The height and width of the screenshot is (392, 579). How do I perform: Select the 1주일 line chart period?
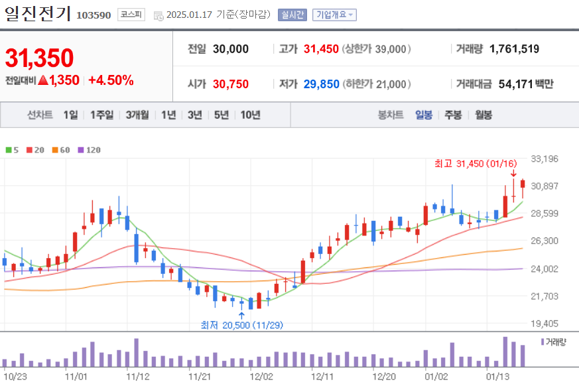(x=102, y=115)
